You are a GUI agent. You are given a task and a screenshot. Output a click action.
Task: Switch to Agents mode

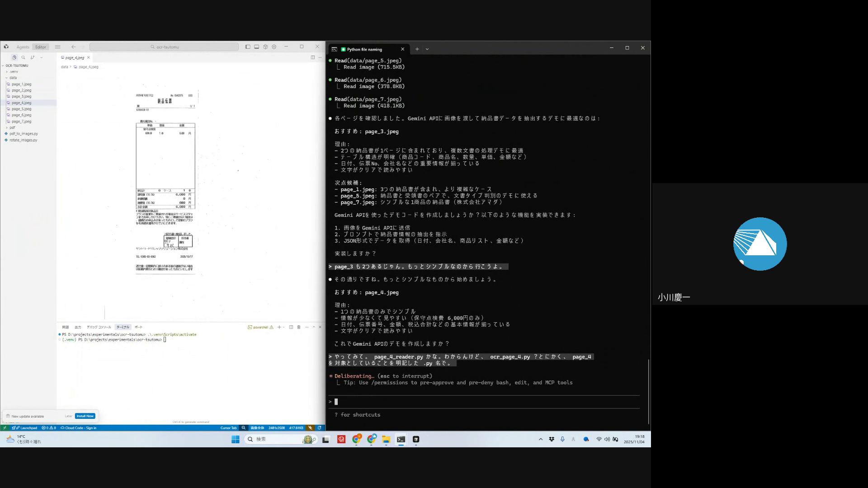(x=23, y=47)
